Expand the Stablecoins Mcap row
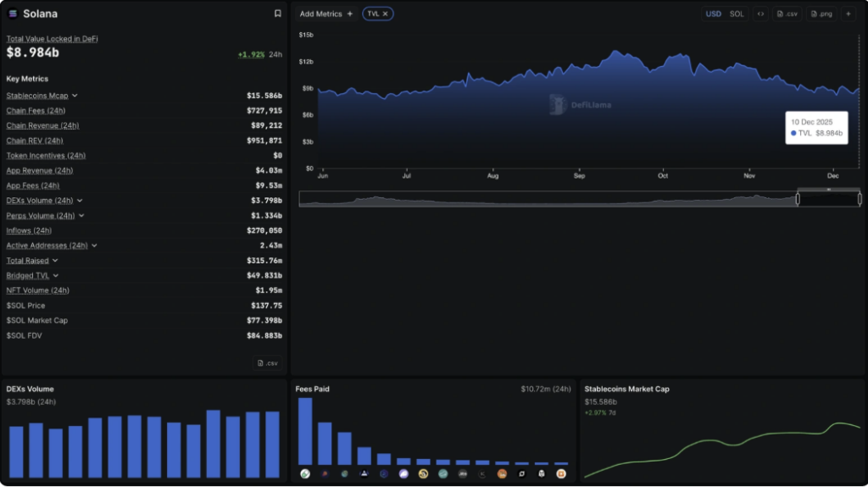The image size is (868, 492). (x=75, y=96)
